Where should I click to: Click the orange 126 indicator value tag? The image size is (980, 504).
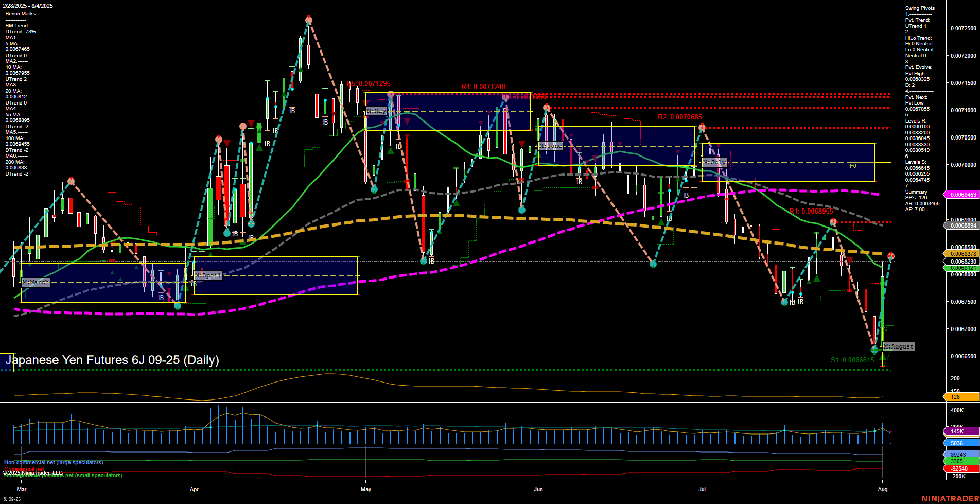click(x=961, y=397)
